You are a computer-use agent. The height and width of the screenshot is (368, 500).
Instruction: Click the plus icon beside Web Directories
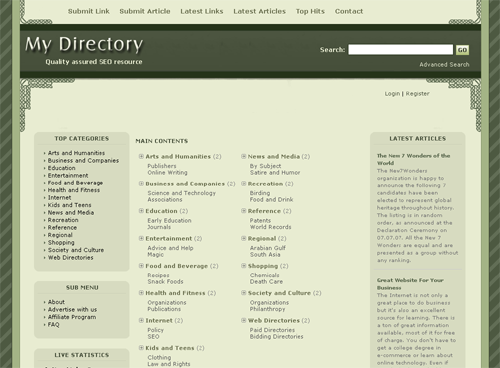pyautogui.click(x=244, y=320)
